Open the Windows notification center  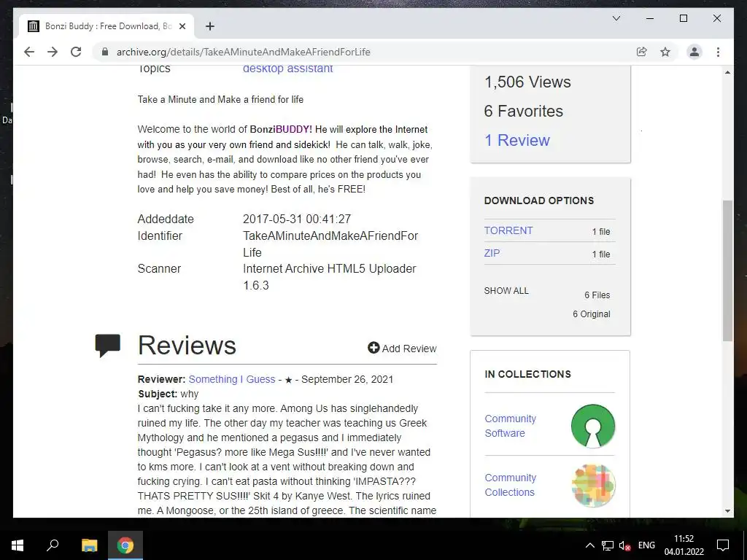pos(723,545)
